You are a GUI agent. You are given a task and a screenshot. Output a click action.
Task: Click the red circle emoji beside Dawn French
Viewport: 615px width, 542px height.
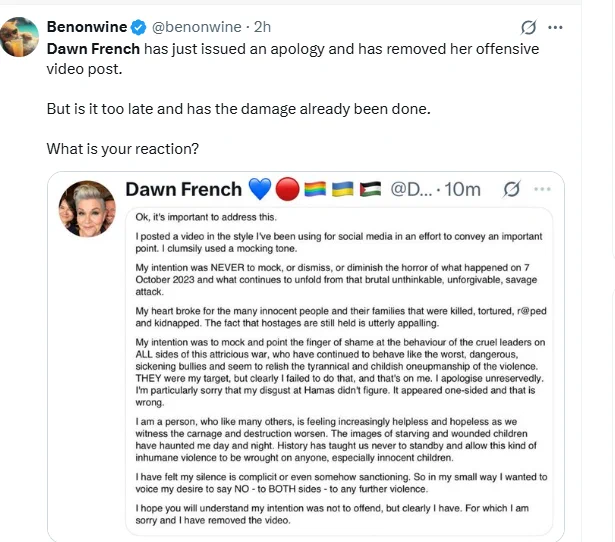(287, 189)
